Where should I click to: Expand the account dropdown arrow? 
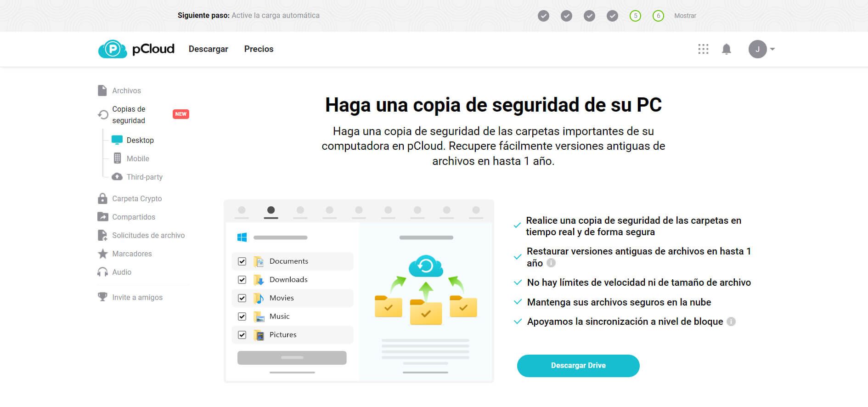tap(772, 49)
